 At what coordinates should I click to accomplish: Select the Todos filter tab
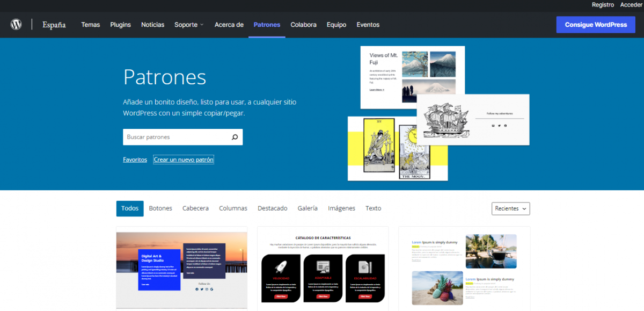point(130,208)
